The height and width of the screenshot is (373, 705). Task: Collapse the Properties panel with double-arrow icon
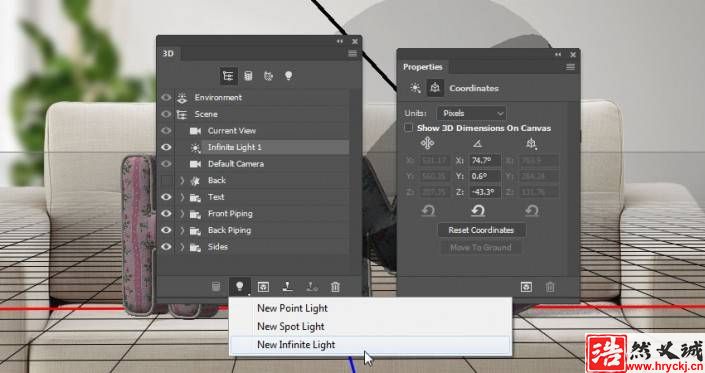pos(558,54)
